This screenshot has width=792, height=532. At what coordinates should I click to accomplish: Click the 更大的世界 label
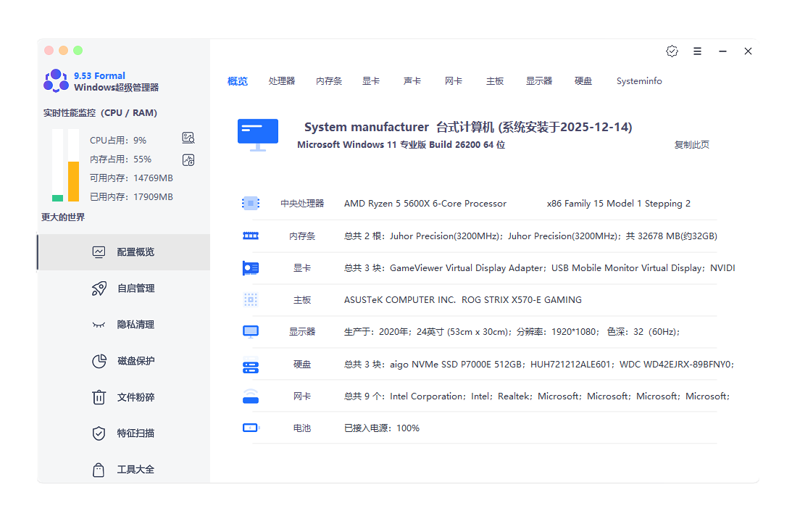pos(63,217)
